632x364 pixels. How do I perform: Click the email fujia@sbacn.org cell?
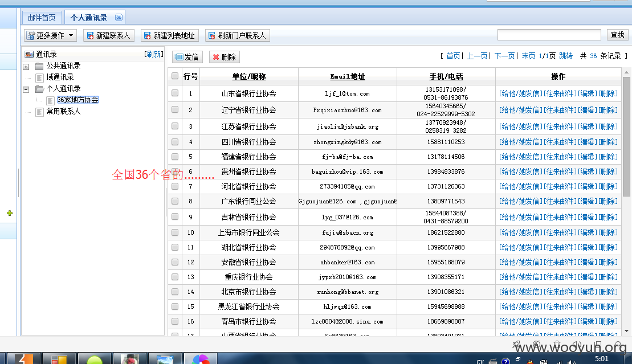348,232
